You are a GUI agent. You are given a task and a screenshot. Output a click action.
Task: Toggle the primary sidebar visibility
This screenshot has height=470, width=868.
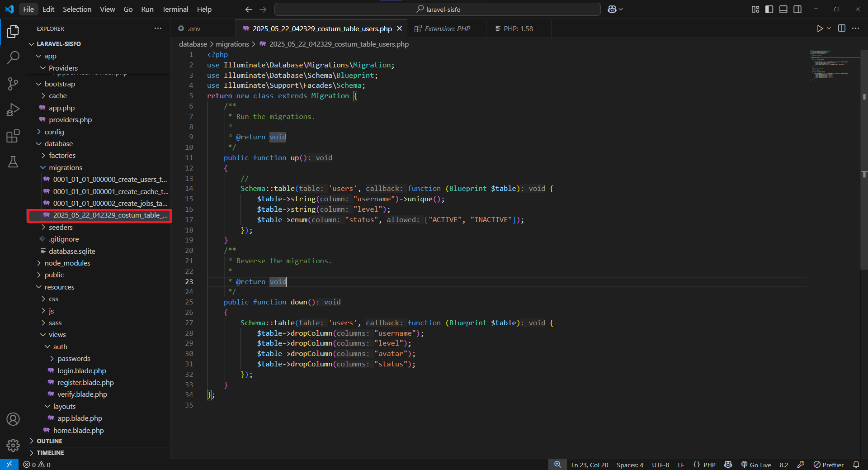[769, 9]
